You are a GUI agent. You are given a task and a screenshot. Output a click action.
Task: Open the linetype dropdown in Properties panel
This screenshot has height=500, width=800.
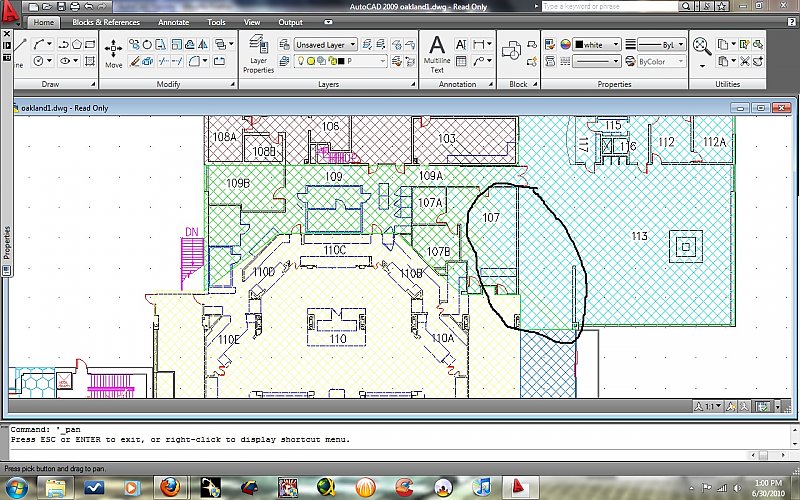click(596, 61)
